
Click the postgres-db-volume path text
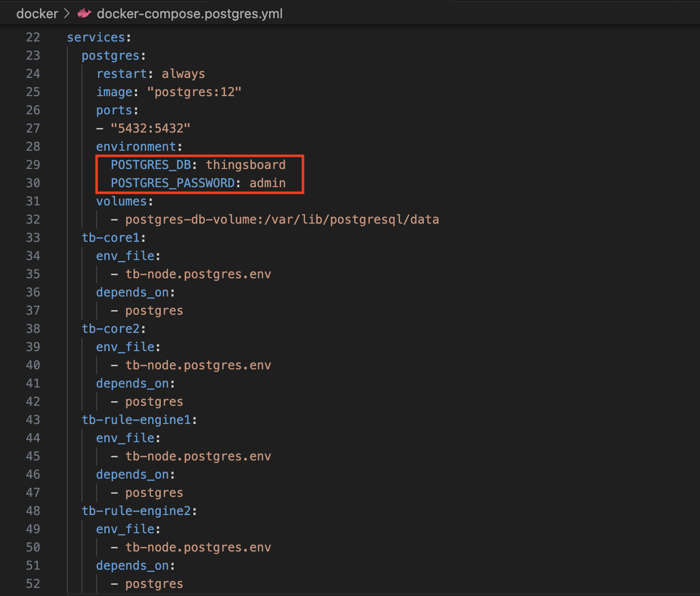(282, 220)
